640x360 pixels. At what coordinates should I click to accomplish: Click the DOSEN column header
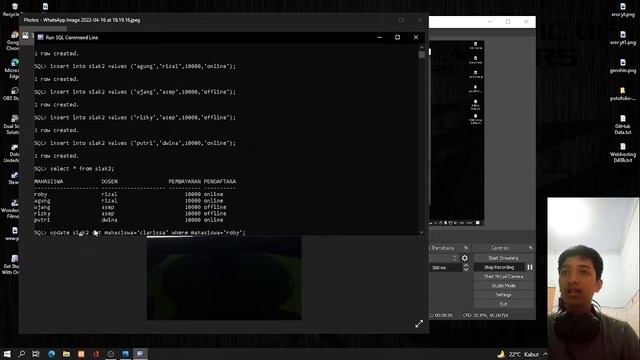click(x=109, y=181)
